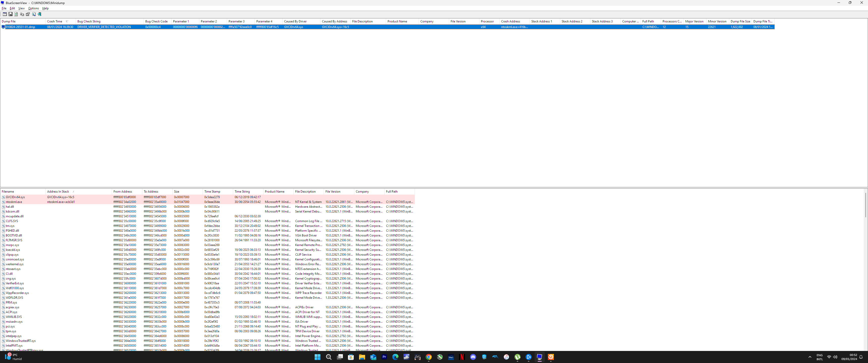This screenshot has width=868, height=363.
Task: Open File Explorer from the taskbar
Action: pyautogui.click(x=362, y=357)
